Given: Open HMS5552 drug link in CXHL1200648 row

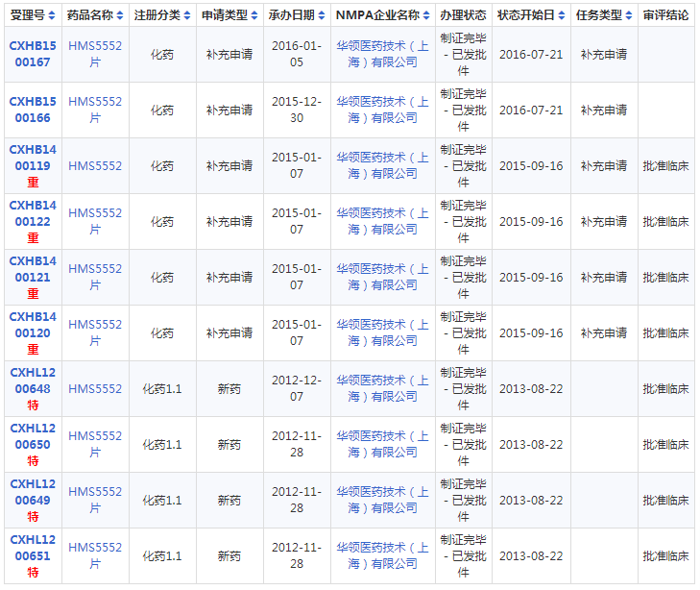Looking at the screenshot, I should tap(95, 389).
